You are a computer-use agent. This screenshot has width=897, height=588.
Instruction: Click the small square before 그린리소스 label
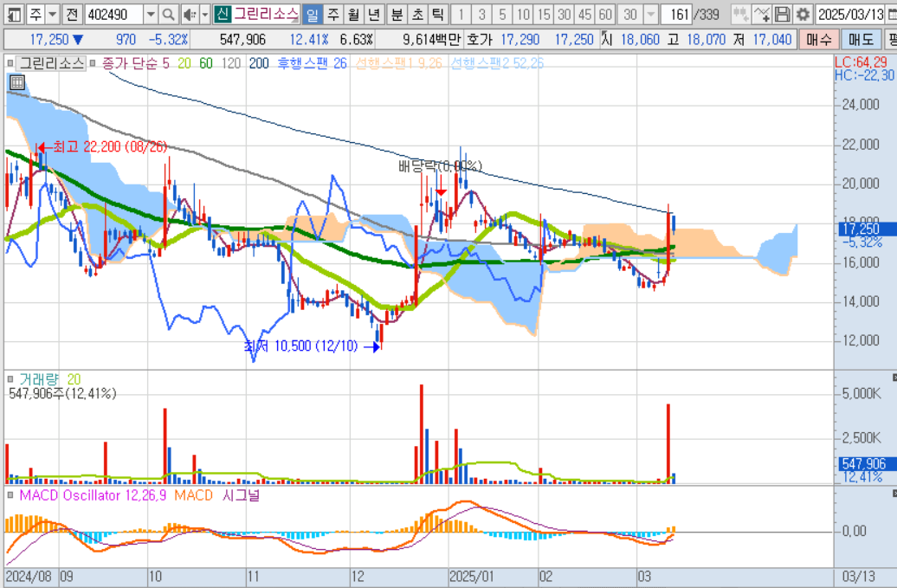click(x=10, y=63)
